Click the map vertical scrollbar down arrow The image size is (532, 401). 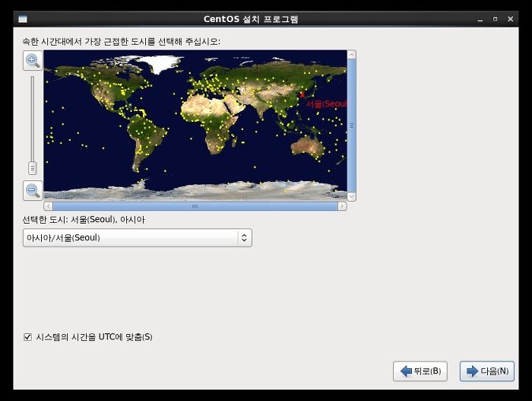[351, 197]
